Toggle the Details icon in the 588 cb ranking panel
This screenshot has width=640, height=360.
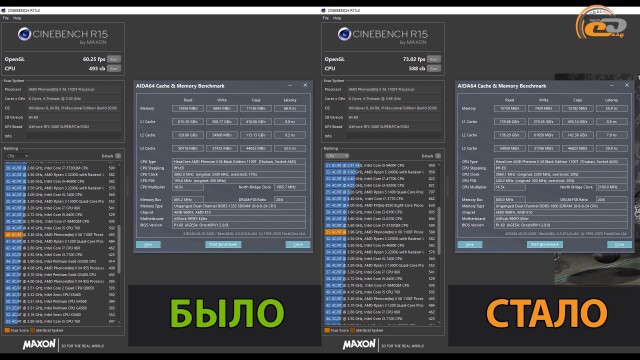pyautogui.click(x=438, y=156)
